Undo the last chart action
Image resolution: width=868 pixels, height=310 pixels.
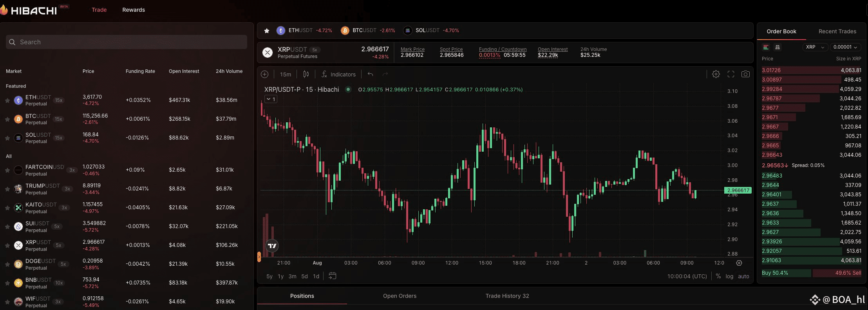point(370,74)
